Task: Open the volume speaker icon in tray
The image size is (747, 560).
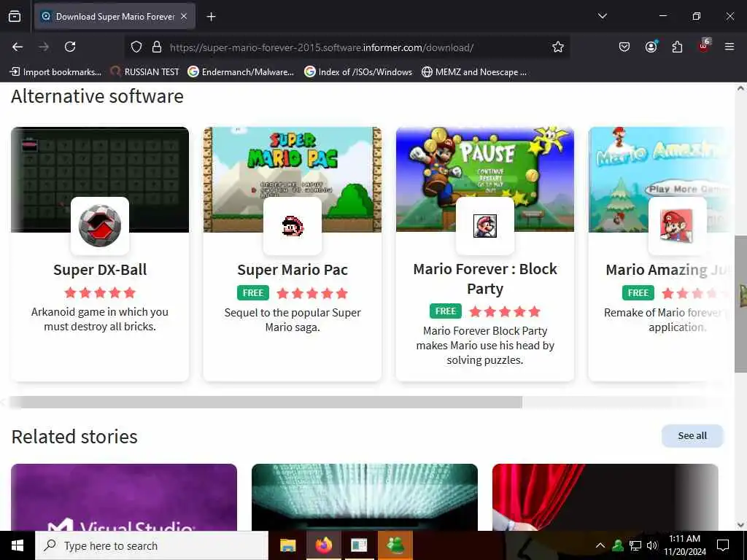Action: point(652,545)
